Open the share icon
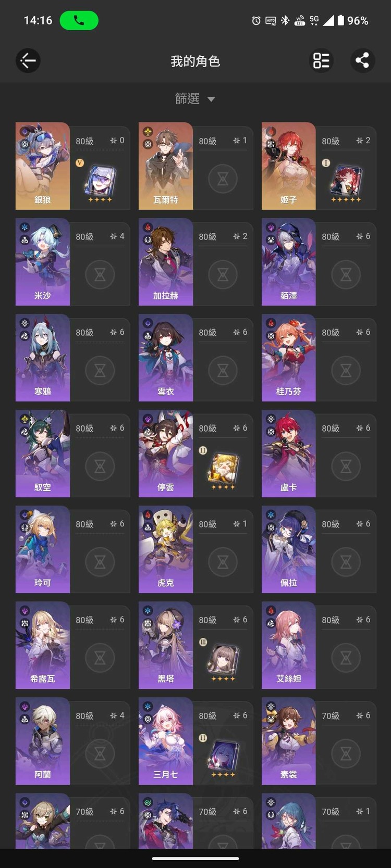This screenshot has width=391, height=868. [362, 60]
